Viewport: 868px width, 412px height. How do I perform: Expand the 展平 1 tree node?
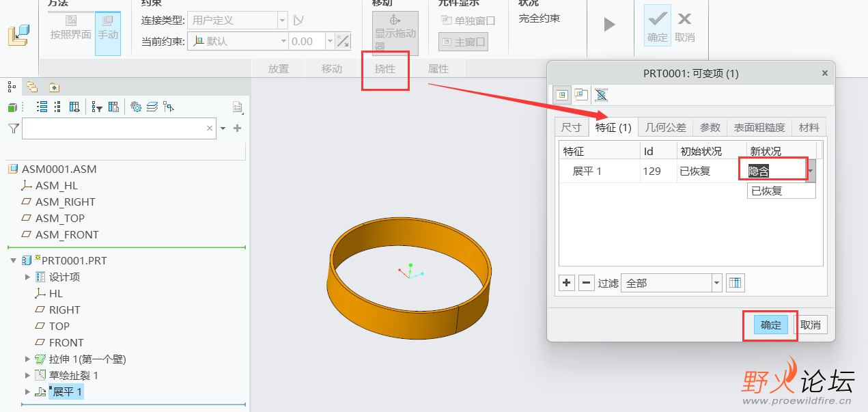click(27, 392)
